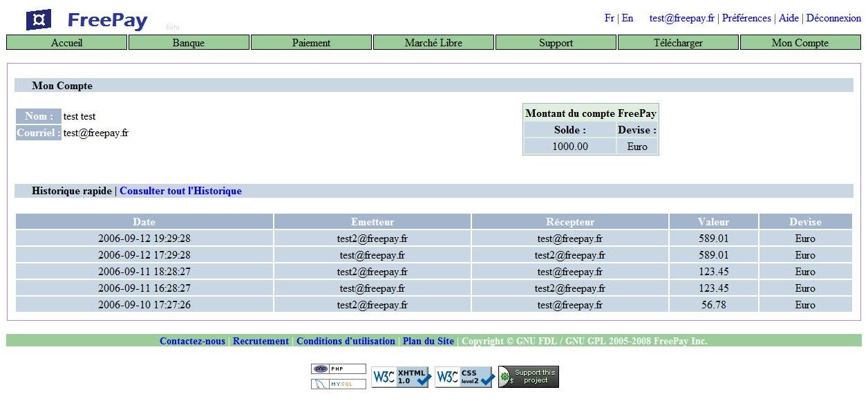Visit the Support menu tab
The height and width of the screenshot is (401, 868).
pos(556,43)
